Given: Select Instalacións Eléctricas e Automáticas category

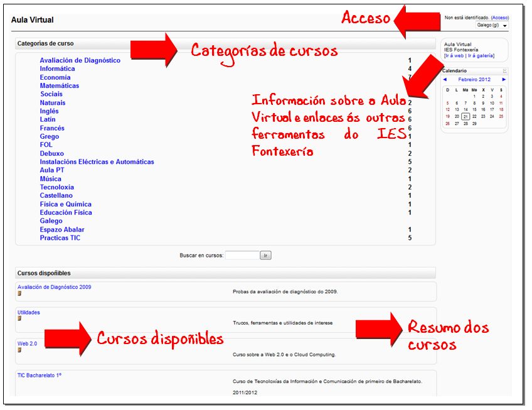Looking at the screenshot, I should tap(97, 162).
